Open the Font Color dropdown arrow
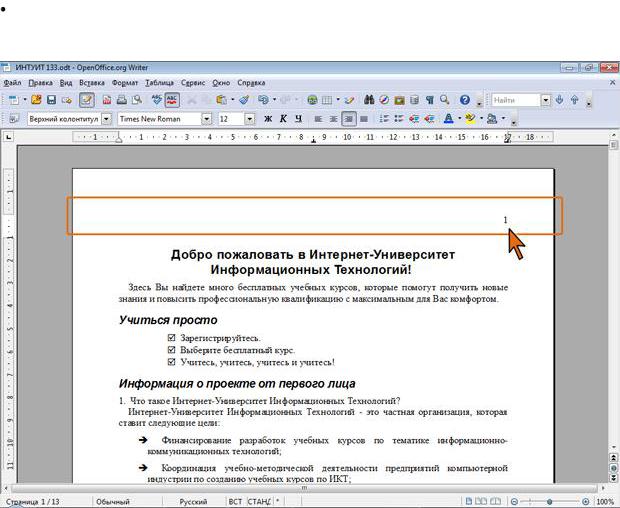The height and width of the screenshot is (508, 620). click(x=459, y=119)
